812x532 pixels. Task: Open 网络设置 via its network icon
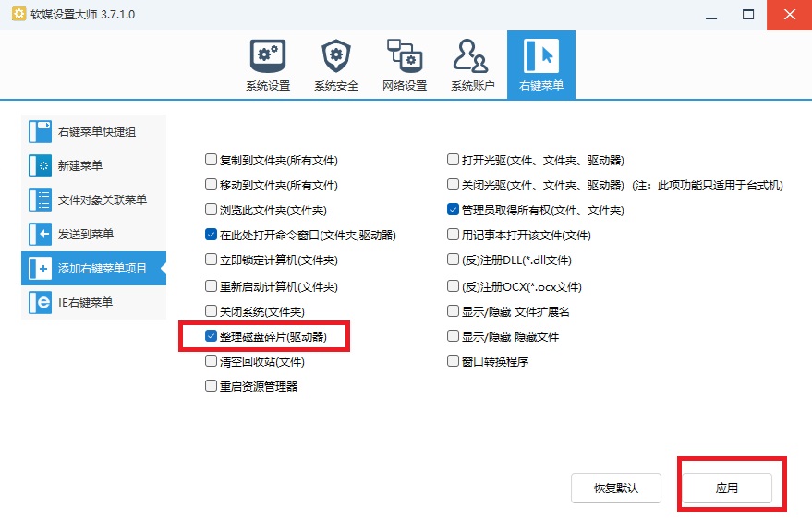(404, 55)
